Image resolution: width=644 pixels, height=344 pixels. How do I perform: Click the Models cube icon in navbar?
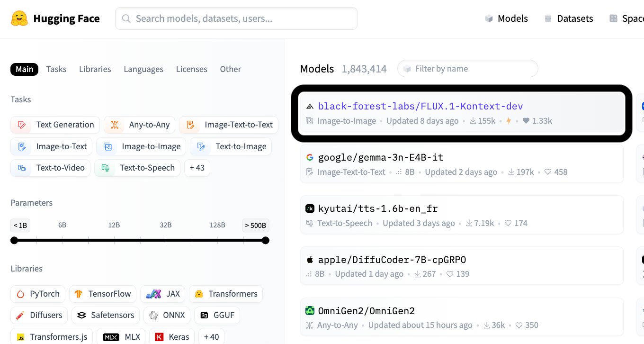tap(489, 18)
